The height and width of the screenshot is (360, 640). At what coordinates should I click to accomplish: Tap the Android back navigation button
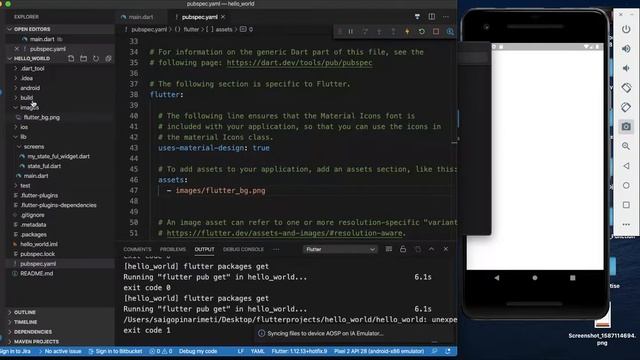497,278
